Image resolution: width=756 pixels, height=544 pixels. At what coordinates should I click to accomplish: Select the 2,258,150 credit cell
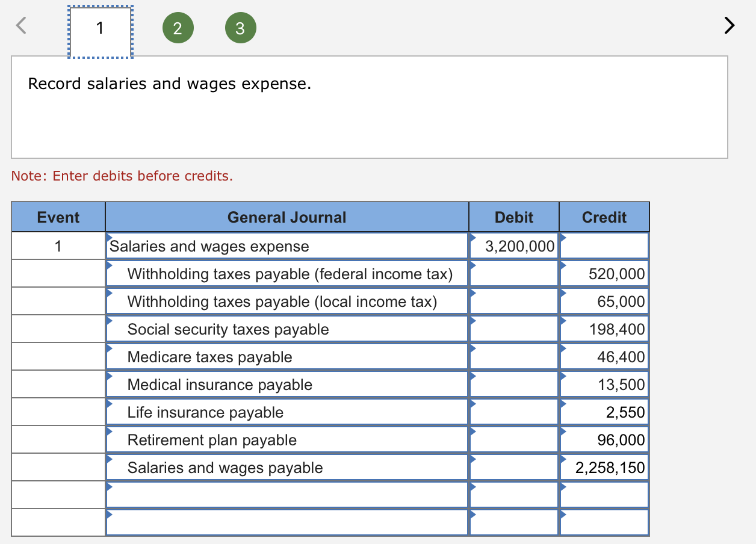tap(604, 468)
